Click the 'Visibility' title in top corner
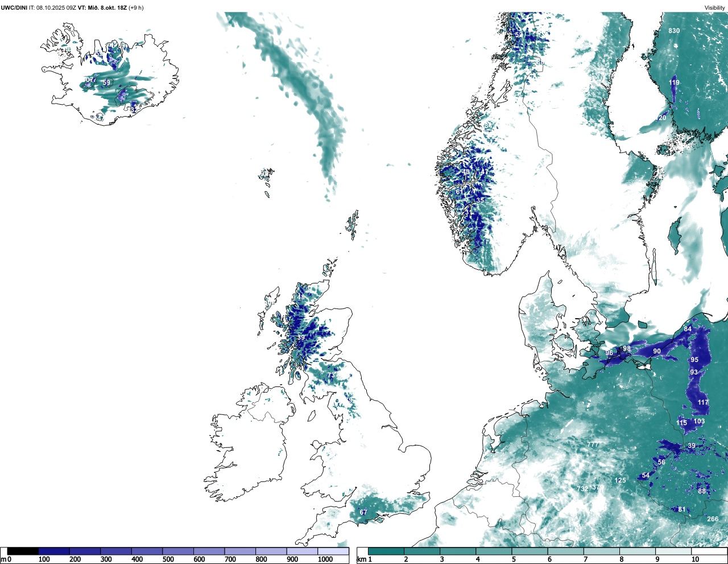 tap(714, 7)
